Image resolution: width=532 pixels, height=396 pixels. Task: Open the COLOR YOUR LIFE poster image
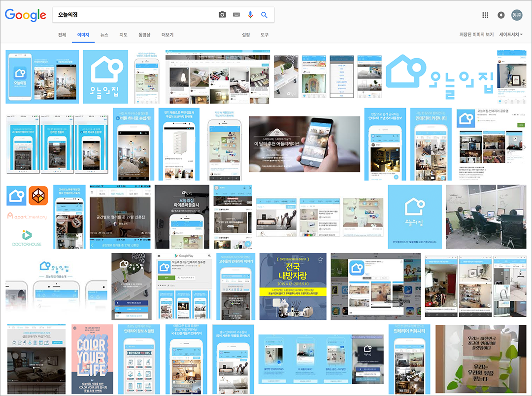coord(92,359)
